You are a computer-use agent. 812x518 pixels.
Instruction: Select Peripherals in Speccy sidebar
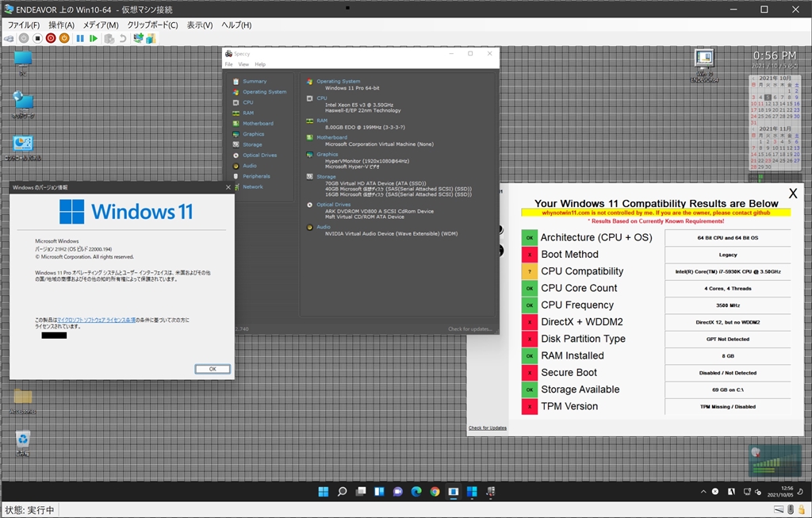coord(256,176)
